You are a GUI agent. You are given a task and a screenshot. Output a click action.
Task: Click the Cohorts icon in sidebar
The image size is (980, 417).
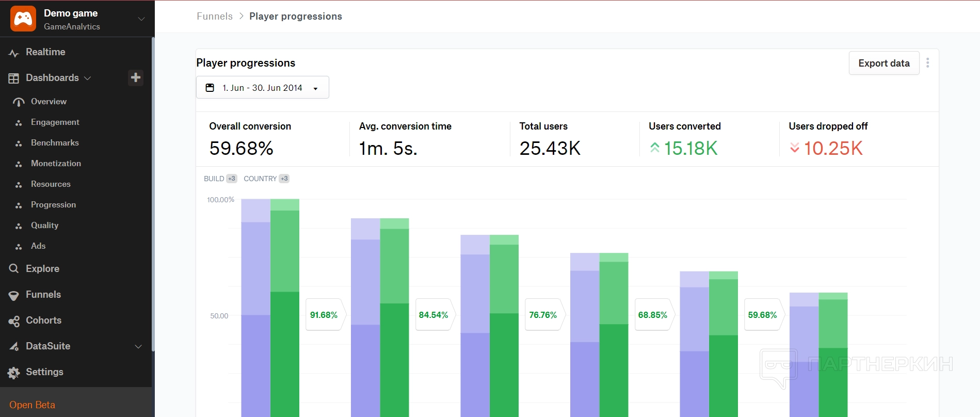pos(14,321)
